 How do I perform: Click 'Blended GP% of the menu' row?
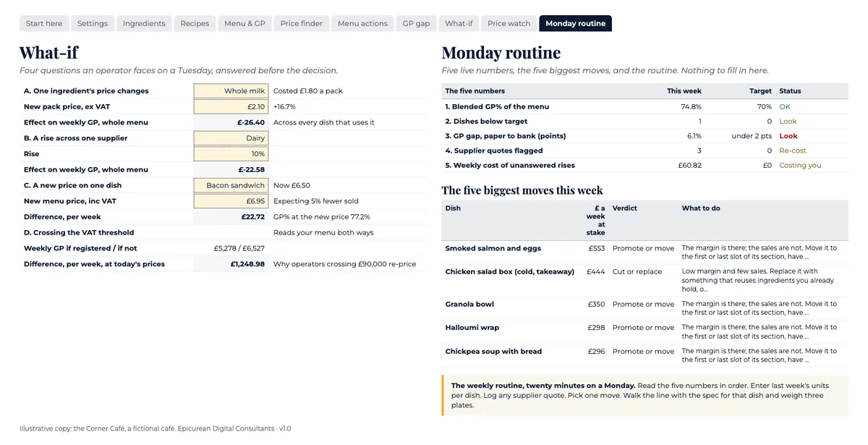[x=644, y=106]
